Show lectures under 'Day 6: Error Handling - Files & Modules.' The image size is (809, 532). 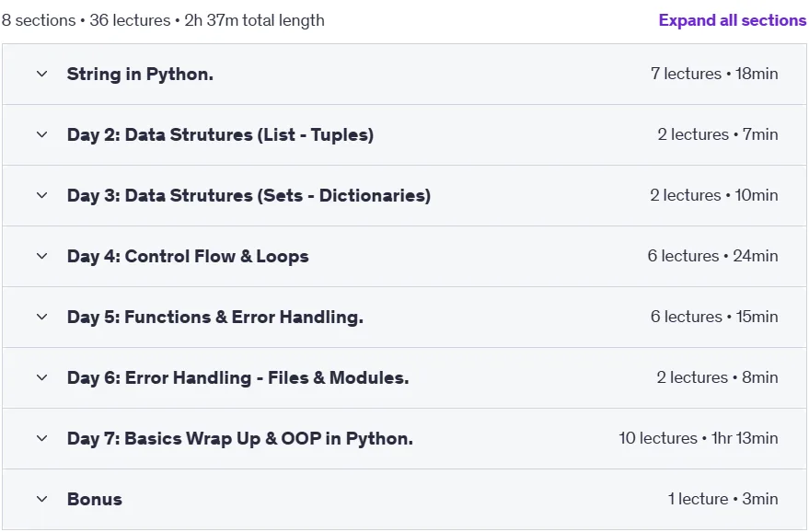click(237, 377)
